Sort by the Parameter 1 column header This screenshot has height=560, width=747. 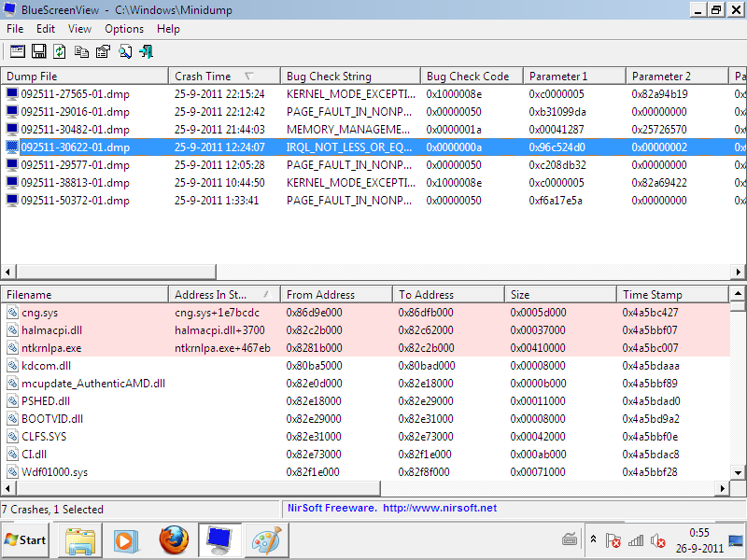click(574, 77)
